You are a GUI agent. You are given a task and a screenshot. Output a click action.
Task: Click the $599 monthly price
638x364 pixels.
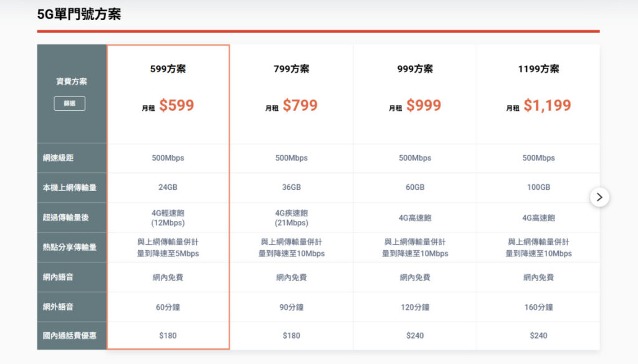coord(177,105)
